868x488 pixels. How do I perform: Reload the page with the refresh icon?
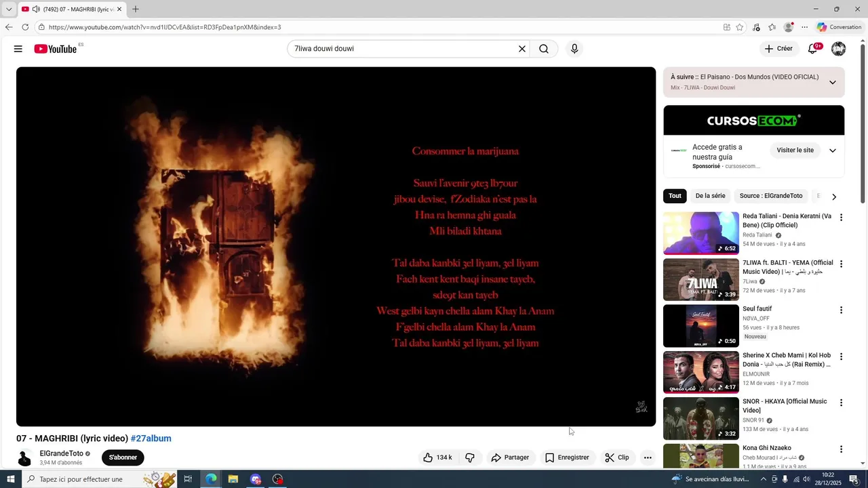[x=25, y=27]
